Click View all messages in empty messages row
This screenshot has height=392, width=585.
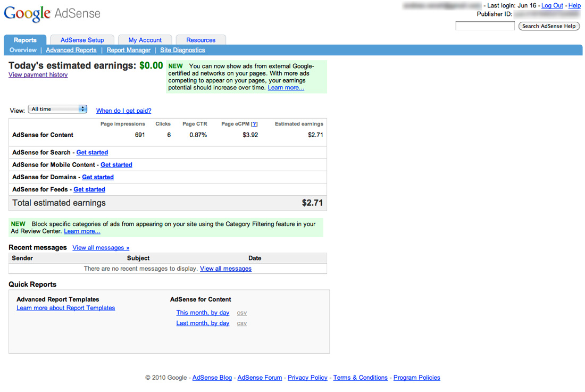click(225, 269)
